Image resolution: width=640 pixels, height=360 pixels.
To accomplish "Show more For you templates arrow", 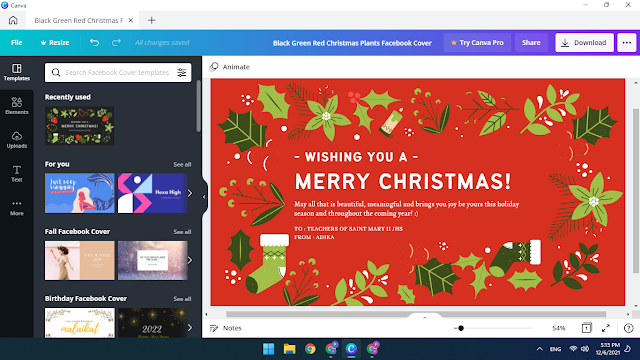I will [190, 193].
